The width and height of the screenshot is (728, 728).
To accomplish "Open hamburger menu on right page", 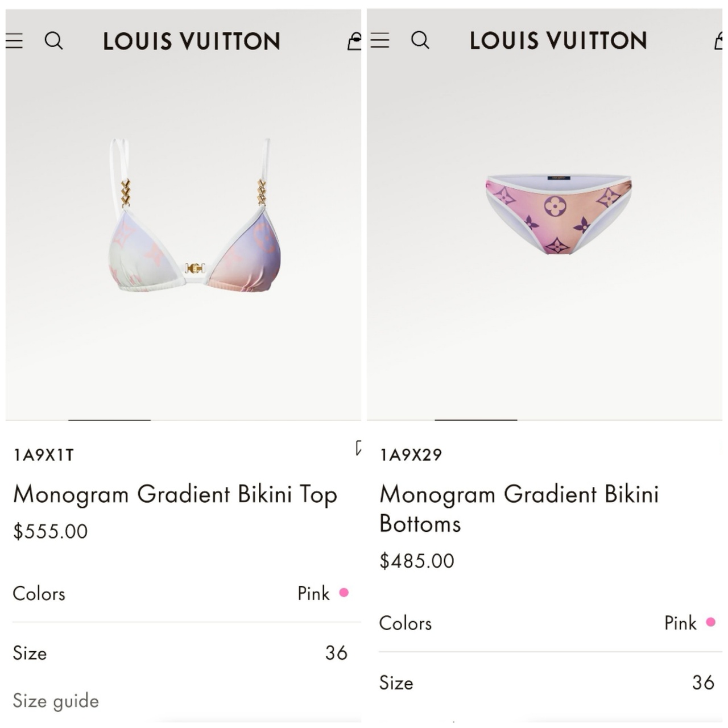I will click(380, 40).
